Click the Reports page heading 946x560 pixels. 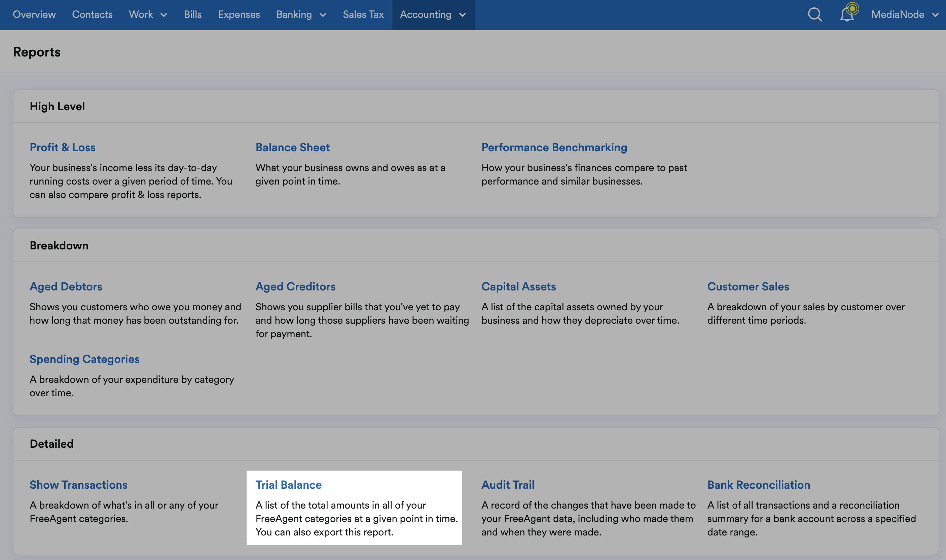pyautogui.click(x=37, y=52)
